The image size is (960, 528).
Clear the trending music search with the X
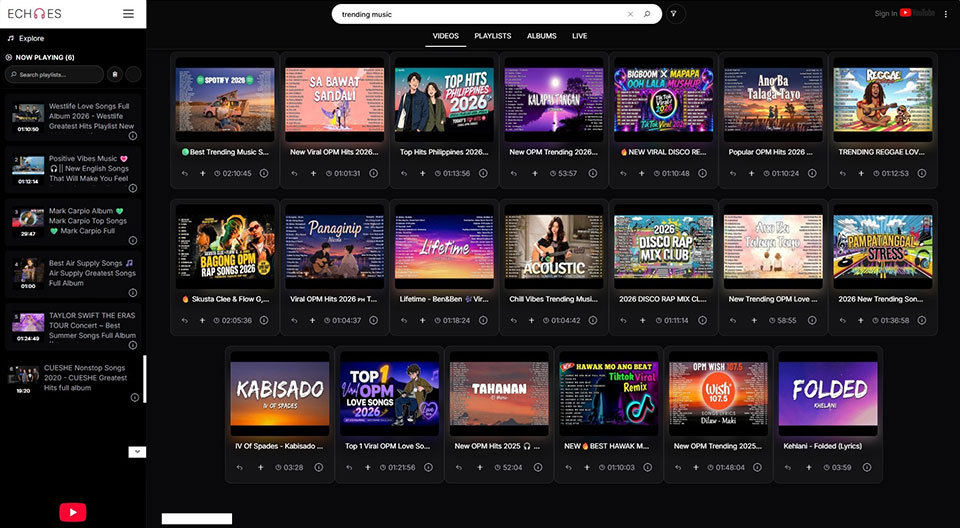[x=630, y=14]
